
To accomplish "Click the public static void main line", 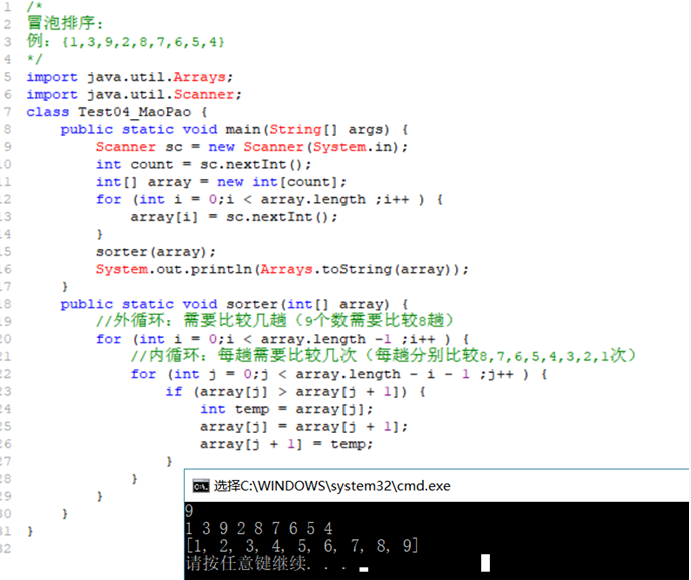I will coord(234,130).
